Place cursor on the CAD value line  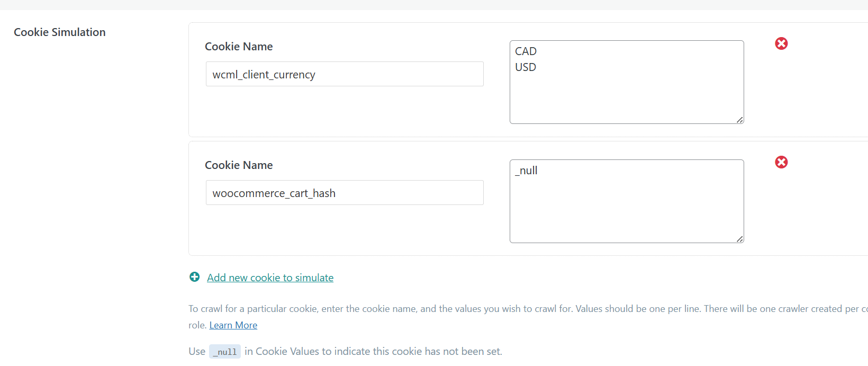(526, 51)
